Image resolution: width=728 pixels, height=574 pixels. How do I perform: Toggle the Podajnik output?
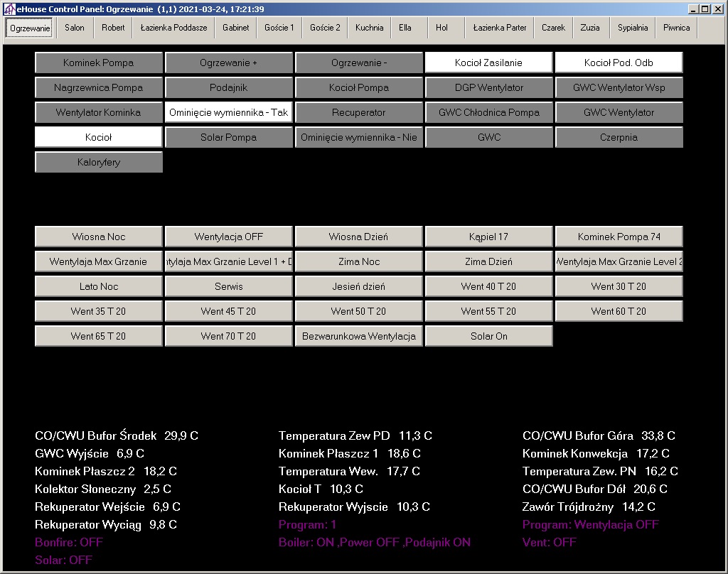point(228,87)
